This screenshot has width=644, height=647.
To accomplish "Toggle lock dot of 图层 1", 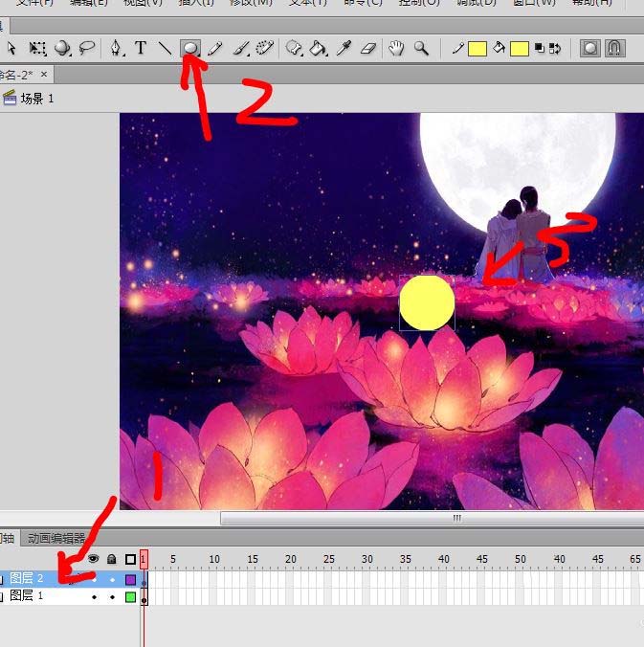I will 112,597.
